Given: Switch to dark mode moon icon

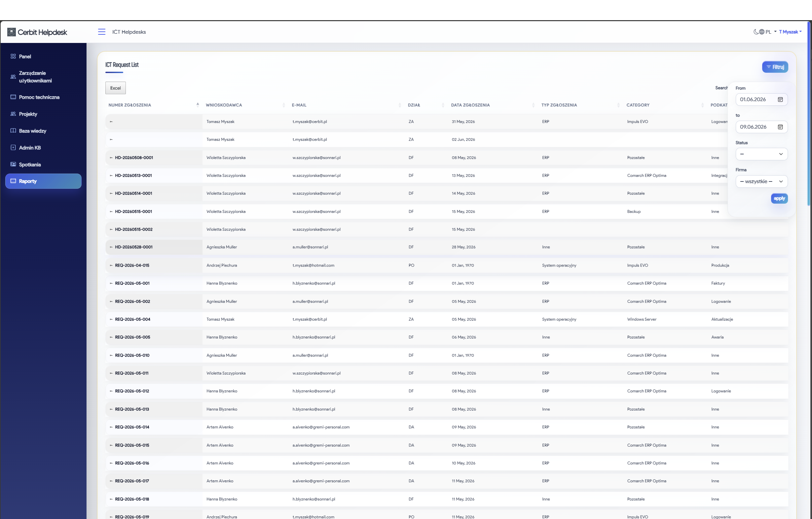Looking at the screenshot, I should point(756,32).
